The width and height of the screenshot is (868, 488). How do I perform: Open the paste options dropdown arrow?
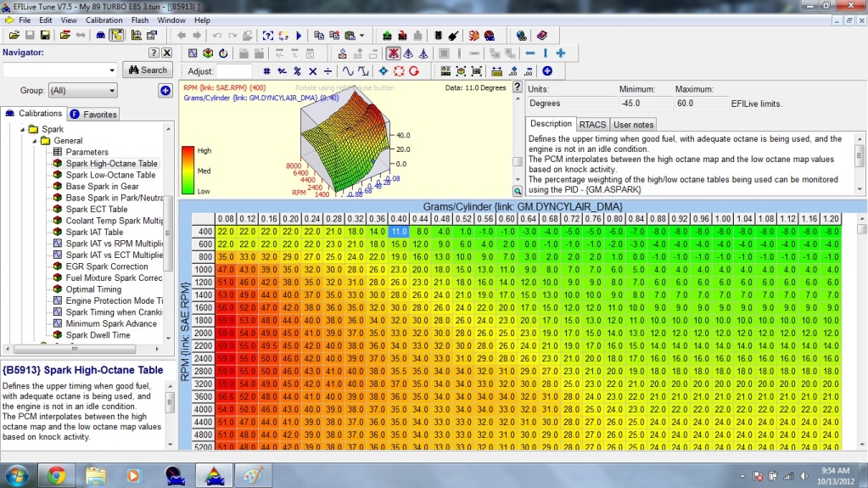pyautogui.click(x=362, y=36)
